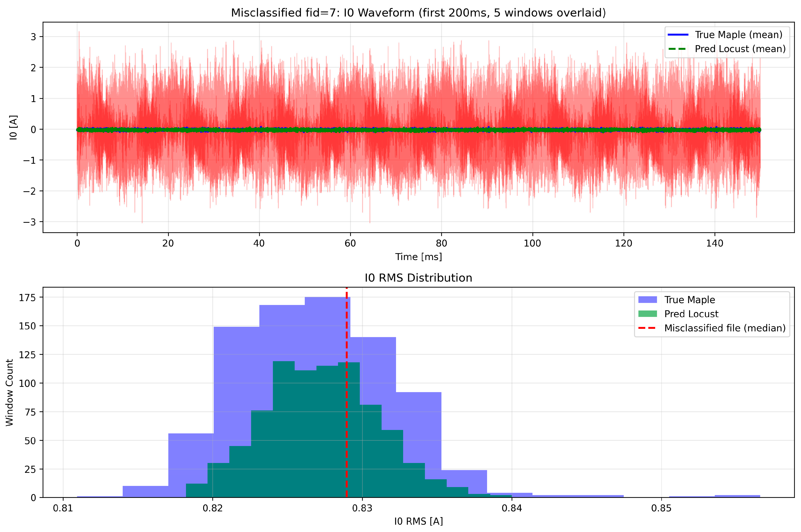This screenshot has height=532, width=801.
Task: Click the waveform y-axis tick label "2"
Action: click(x=33, y=67)
